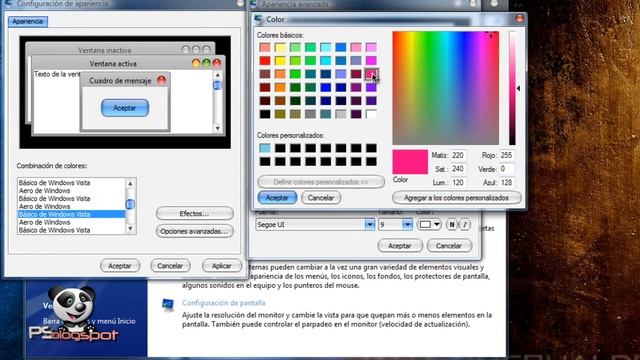Click Aceptar in Apariencia avanzada window

(x=400, y=246)
